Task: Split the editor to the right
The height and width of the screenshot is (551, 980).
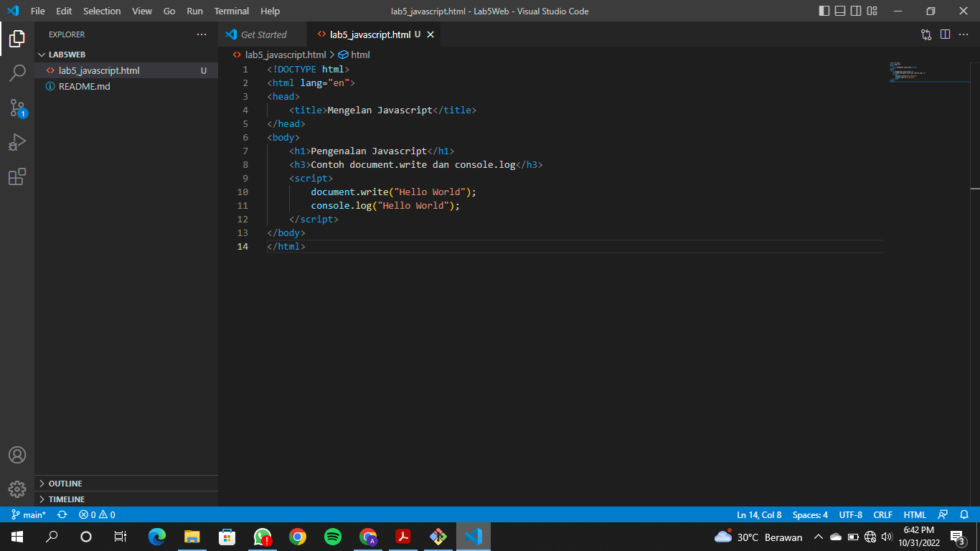Action: (945, 34)
